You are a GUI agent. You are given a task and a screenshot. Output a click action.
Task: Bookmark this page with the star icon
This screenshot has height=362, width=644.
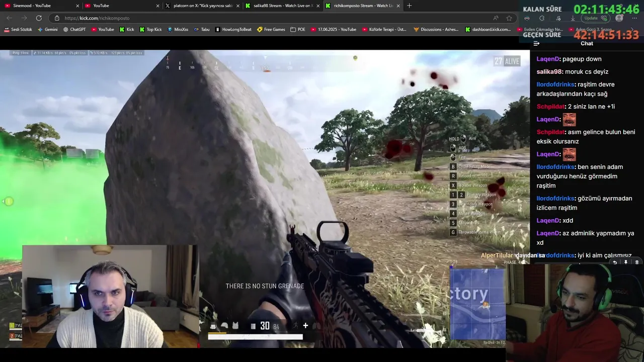509,18
